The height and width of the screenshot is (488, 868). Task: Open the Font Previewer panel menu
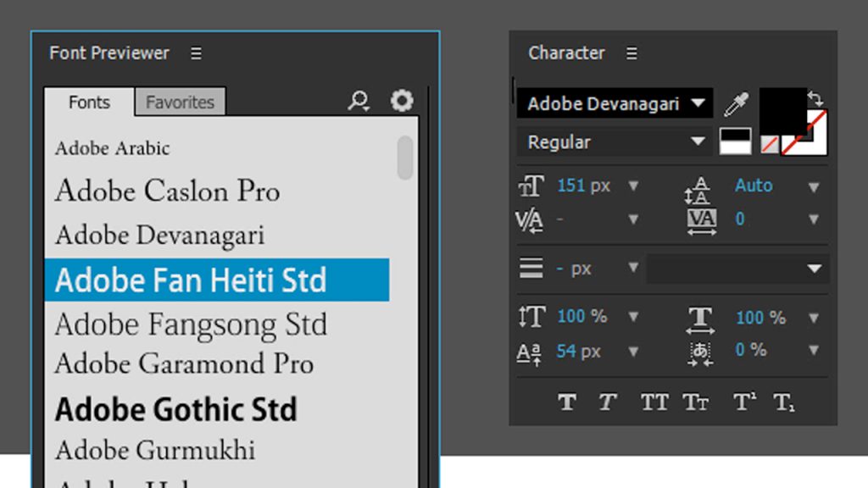pyautogui.click(x=196, y=53)
